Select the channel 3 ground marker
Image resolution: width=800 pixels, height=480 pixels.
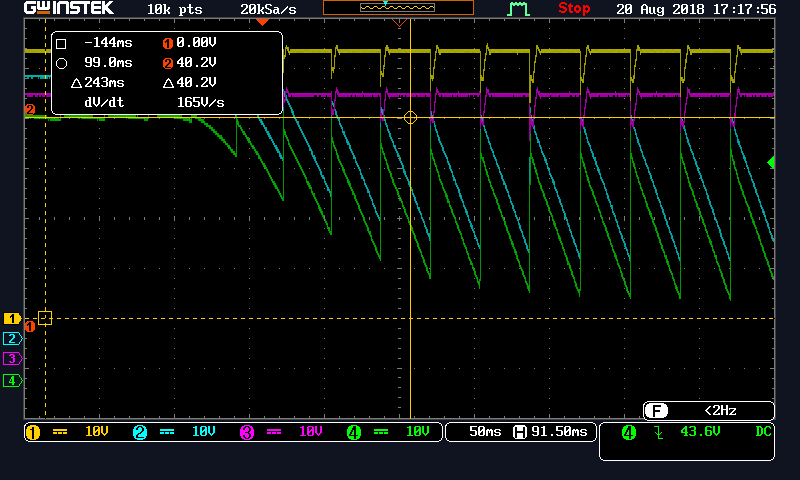click(12, 359)
